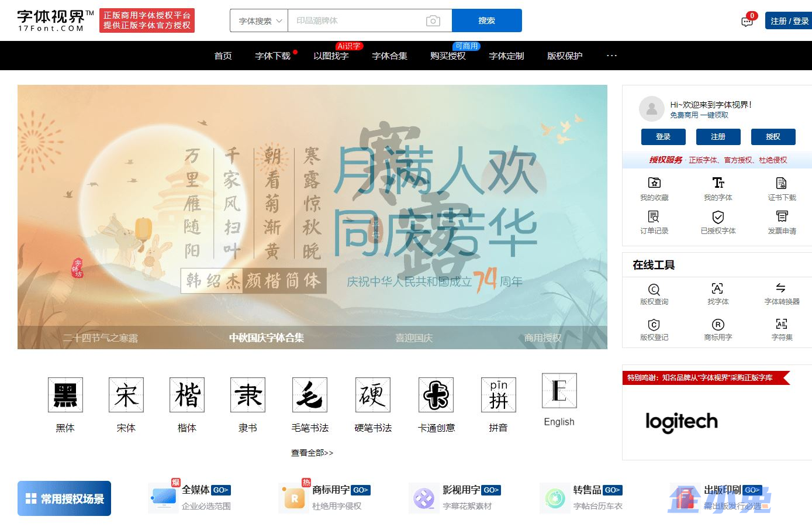The height and width of the screenshot is (530, 812).
Task: Click 注册 / 登录 button at top right
Action: pyautogui.click(x=789, y=21)
